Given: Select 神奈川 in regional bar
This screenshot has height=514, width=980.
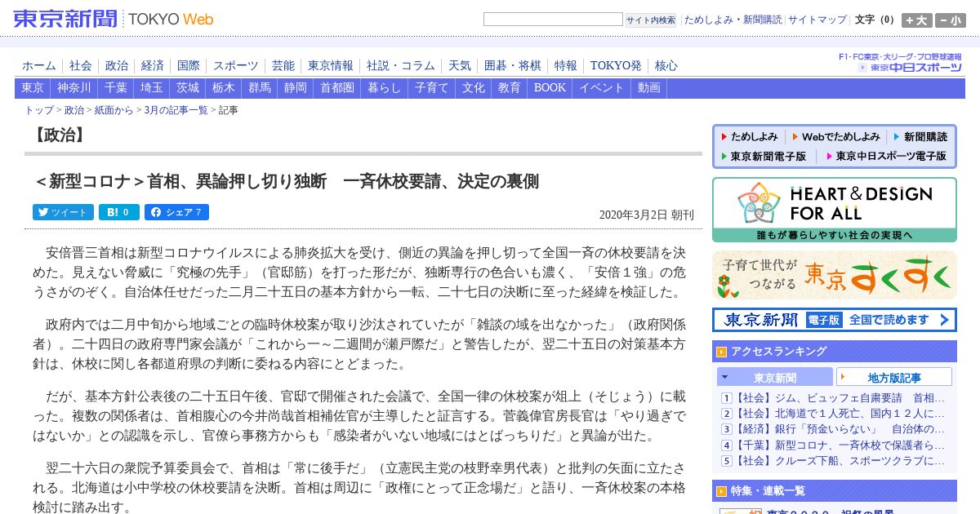Looking at the screenshot, I should pyautogui.click(x=74, y=88).
